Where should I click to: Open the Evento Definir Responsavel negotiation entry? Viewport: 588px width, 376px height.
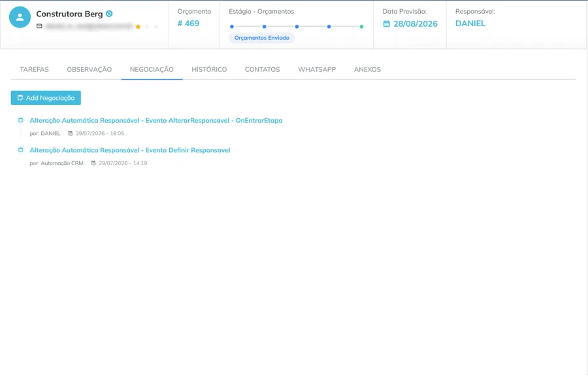tap(130, 150)
